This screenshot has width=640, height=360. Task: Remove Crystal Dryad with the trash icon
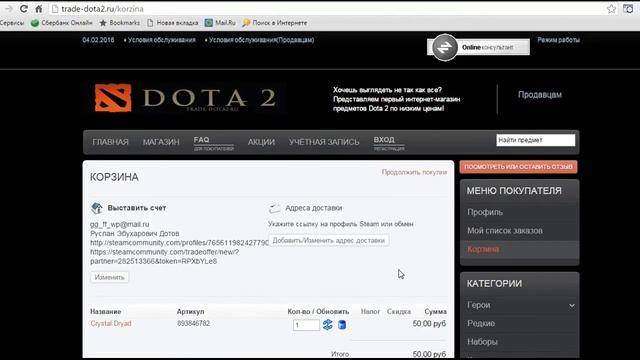[x=342, y=325]
